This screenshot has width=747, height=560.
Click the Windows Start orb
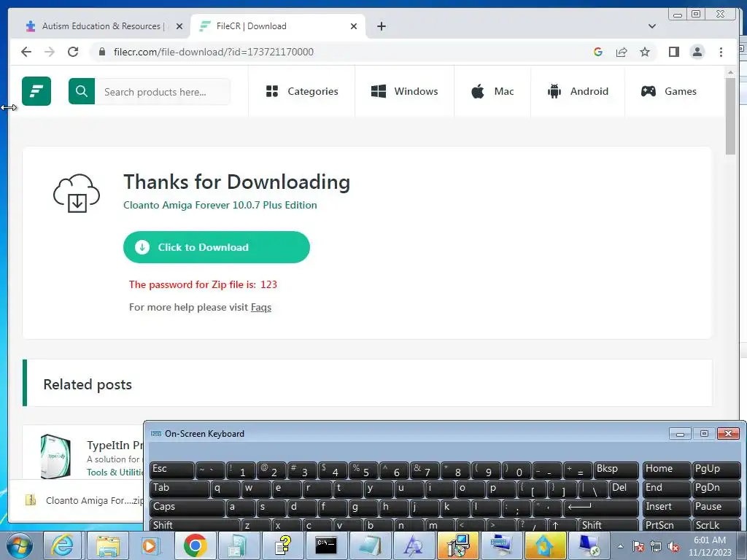pos(20,545)
